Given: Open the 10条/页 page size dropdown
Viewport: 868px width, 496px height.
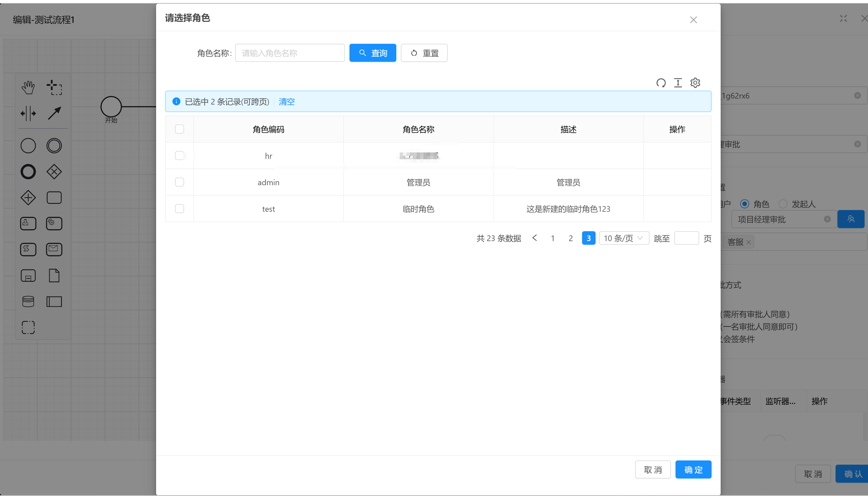Looking at the screenshot, I should tap(624, 238).
